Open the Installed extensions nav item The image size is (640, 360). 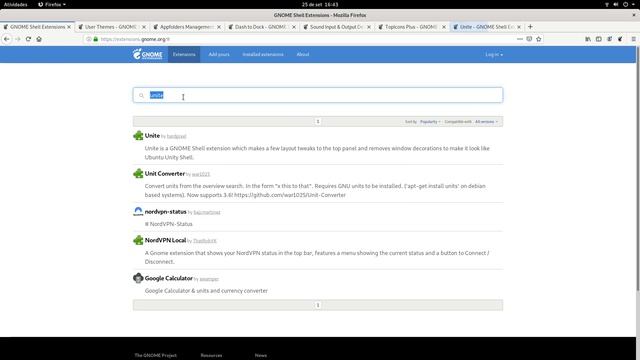click(x=263, y=54)
